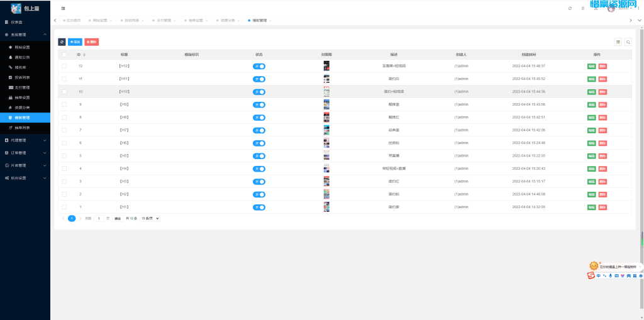The height and width of the screenshot is (320, 644).
Task: Click the blue 添加 button
Action: pyautogui.click(x=75, y=42)
